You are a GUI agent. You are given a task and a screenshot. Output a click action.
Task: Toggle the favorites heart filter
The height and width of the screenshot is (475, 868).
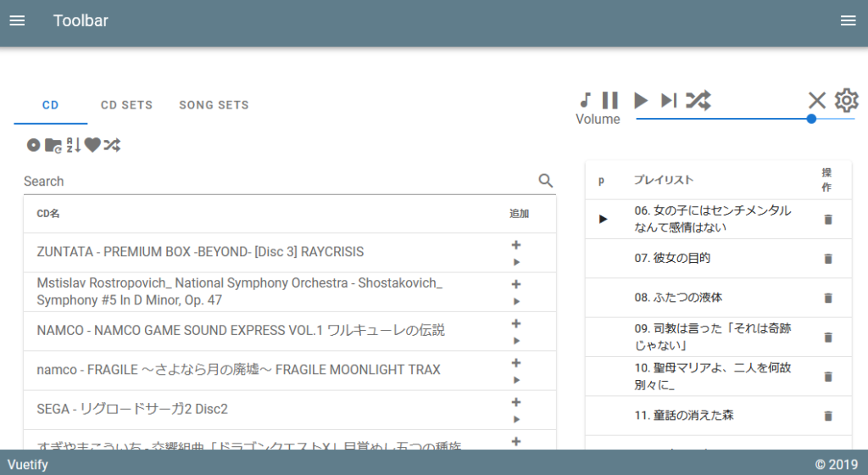pyautogui.click(x=92, y=145)
